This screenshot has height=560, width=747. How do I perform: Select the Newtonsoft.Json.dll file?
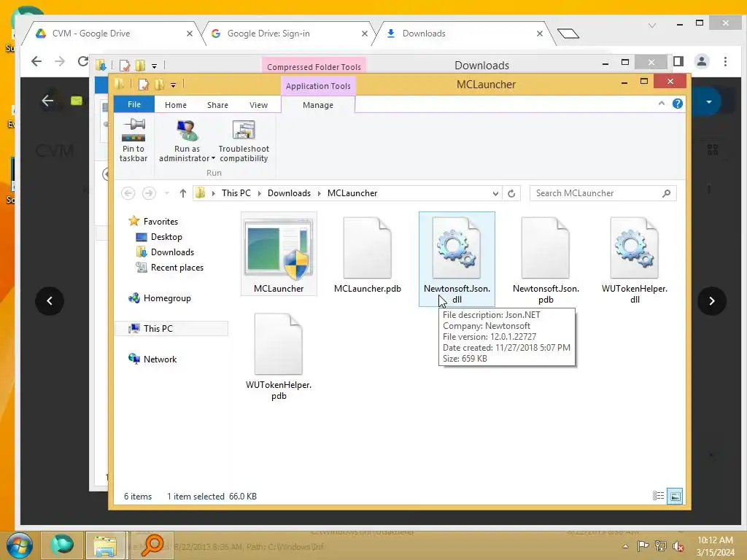click(457, 259)
